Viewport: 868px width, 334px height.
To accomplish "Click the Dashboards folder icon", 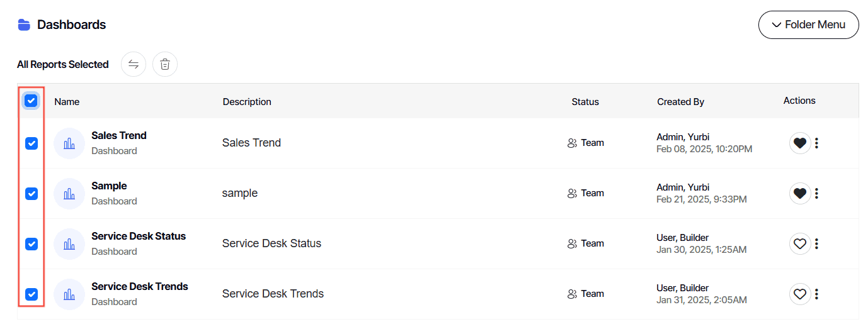I will [x=24, y=25].
